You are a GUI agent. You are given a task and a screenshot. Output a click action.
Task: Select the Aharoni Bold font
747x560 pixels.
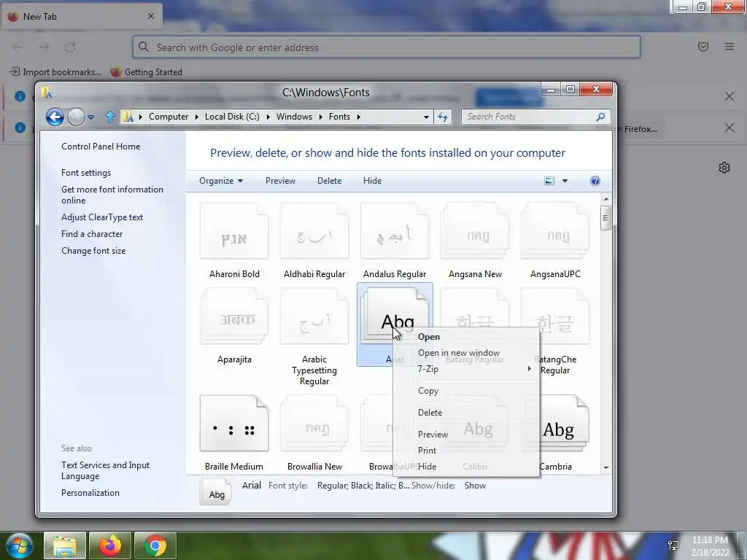(x=234, y=241)
